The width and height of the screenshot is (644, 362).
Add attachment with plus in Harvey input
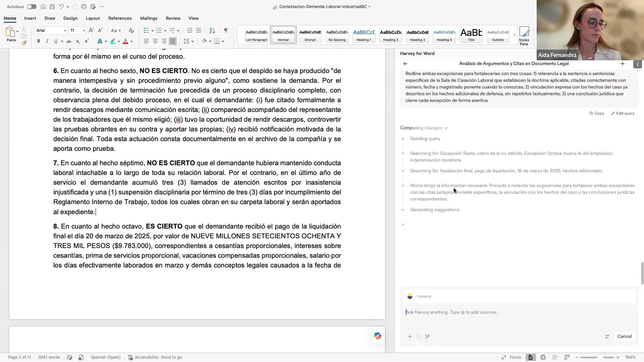click(x=410, y=337)
